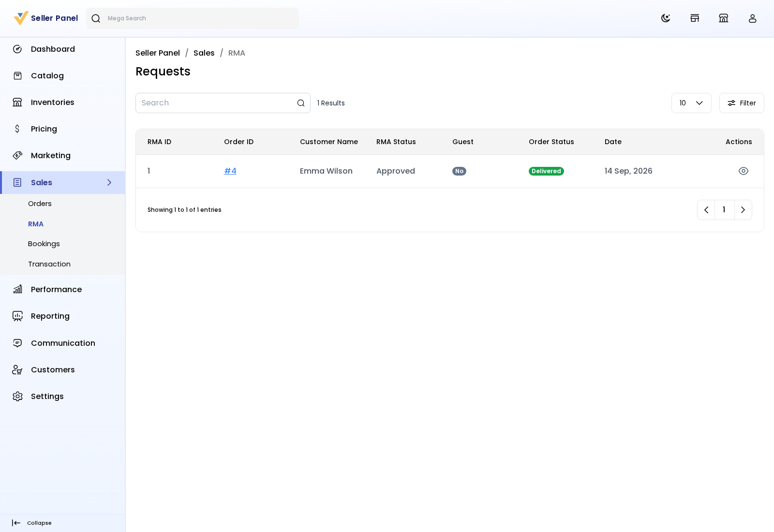Open the Inventories menu item

pyautogui.click(x=62, y=103)
